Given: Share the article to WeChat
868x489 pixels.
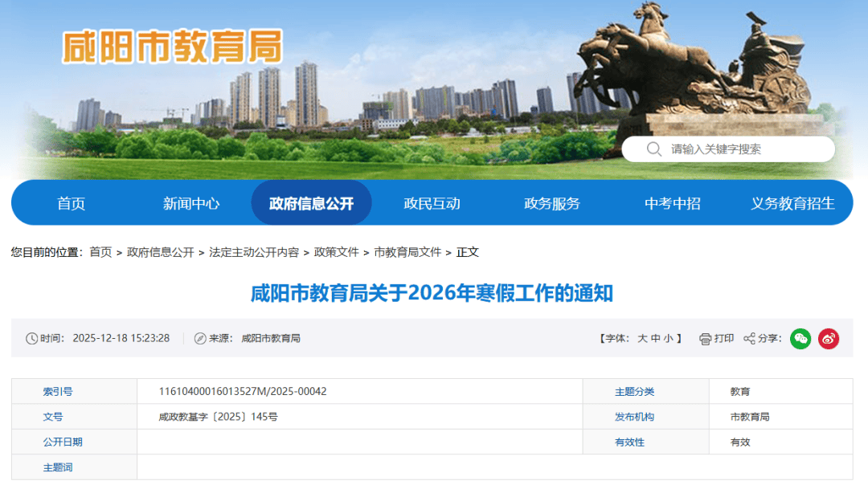Looking at the screenshot, I should point(800,339).
